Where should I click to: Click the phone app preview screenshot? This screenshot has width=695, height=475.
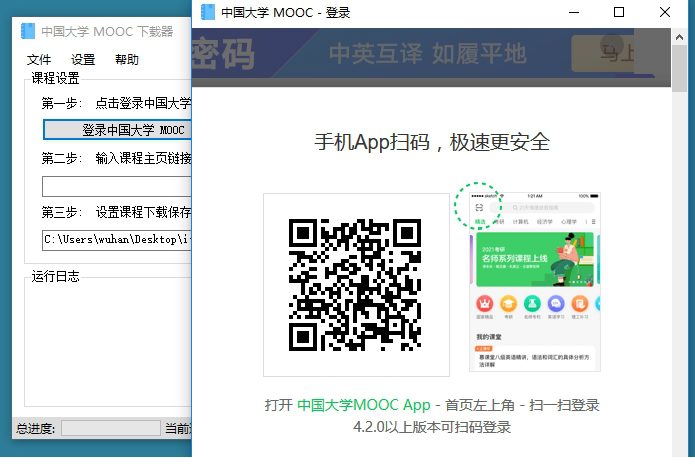coord(535,282)
